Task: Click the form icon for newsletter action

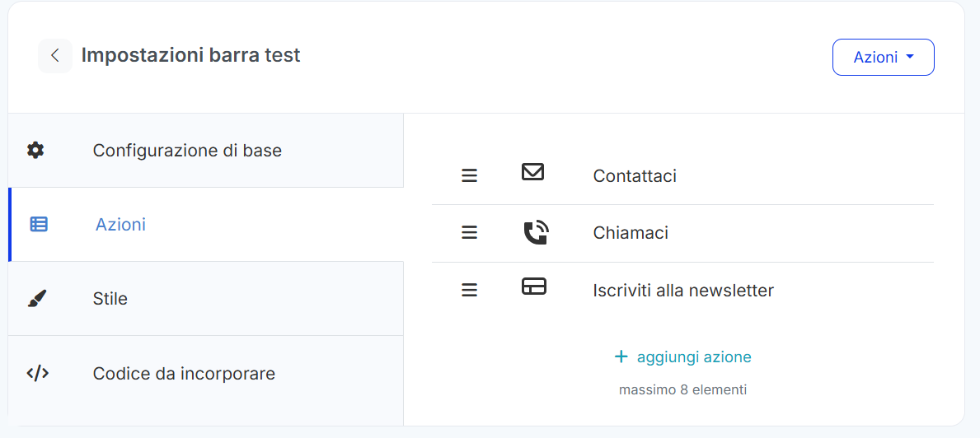Action: point(534,287)
